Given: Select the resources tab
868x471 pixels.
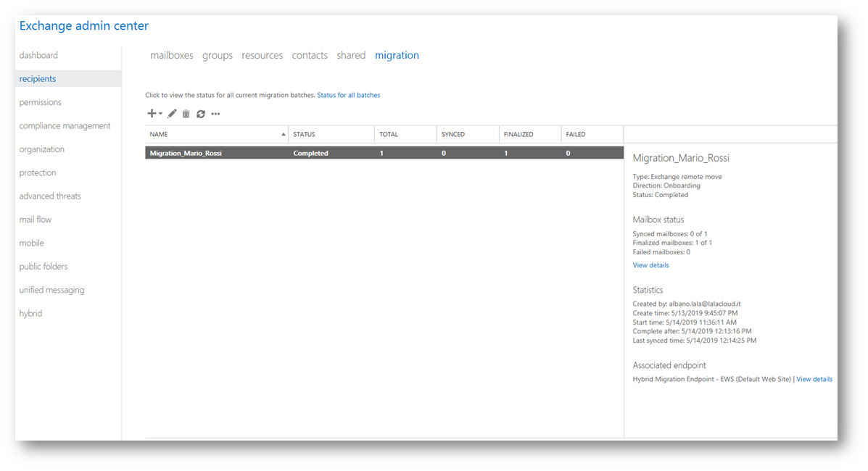Looking at the screenshot, I should pyautogui.click(x=262, y=56).
